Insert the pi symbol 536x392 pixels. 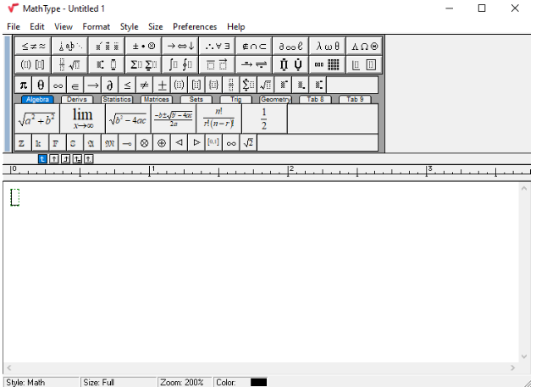(23, 85)
